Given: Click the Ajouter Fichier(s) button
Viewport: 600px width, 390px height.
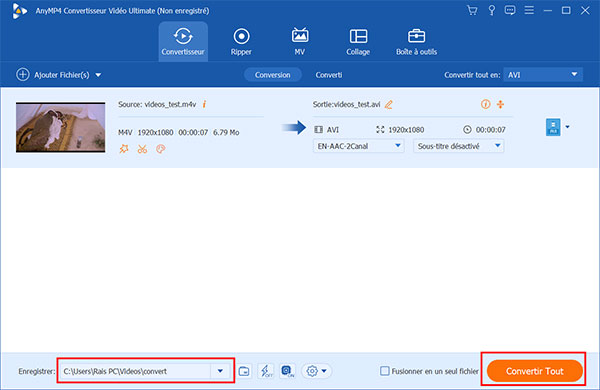Looking at the screenshot, I should click(x=53, y=75).
